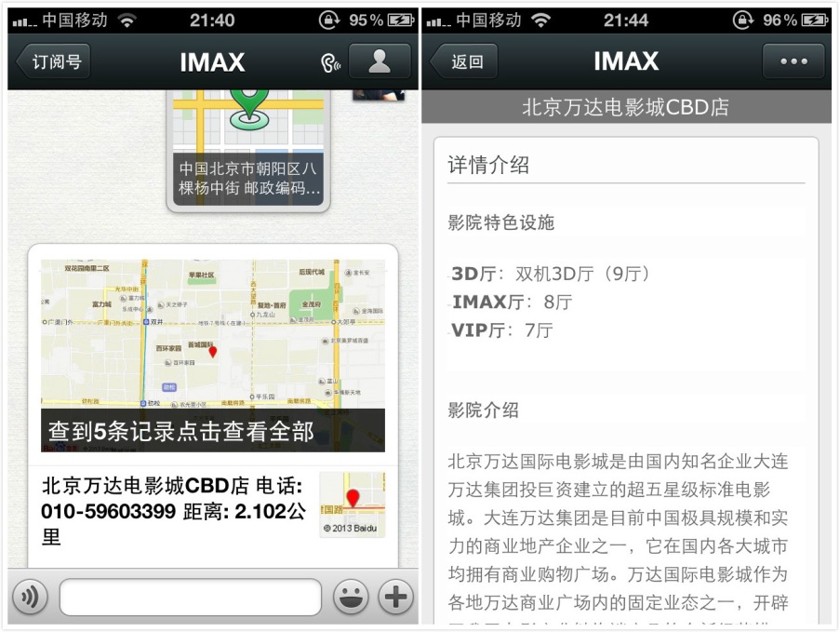Tap the sender avatar thumbnail
Screen dimensions: 840x632
point(379,96)
